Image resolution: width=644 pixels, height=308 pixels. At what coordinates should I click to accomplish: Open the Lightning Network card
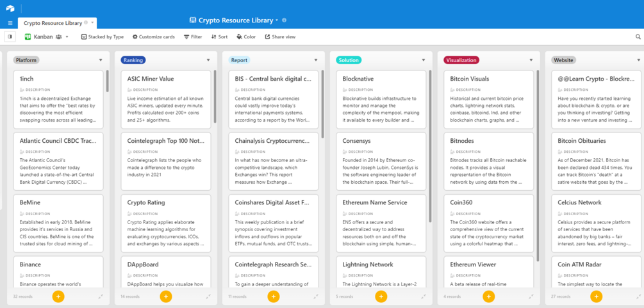381,272
